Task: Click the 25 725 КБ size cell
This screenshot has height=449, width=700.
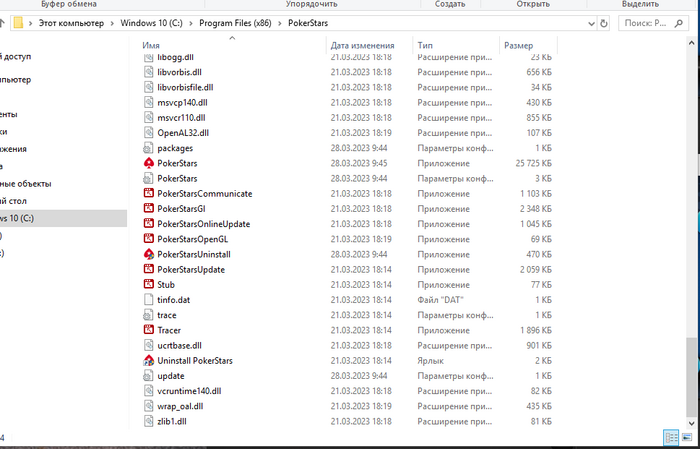Action: tap(533, 163)
